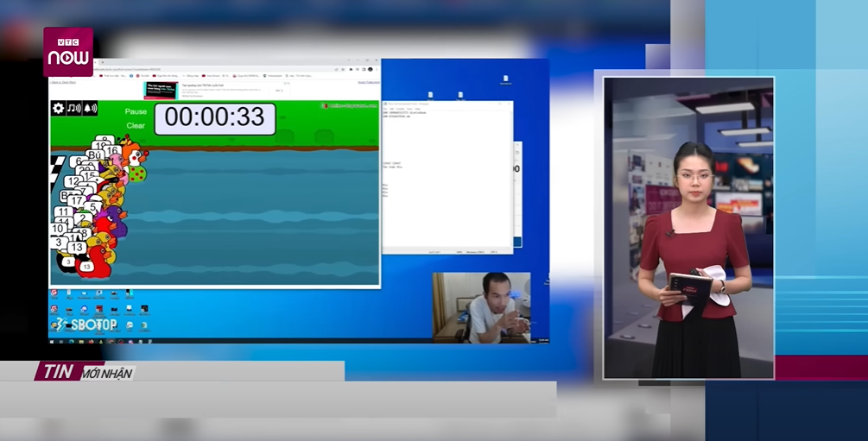Click the black duck numbered 3

[67, 262]
